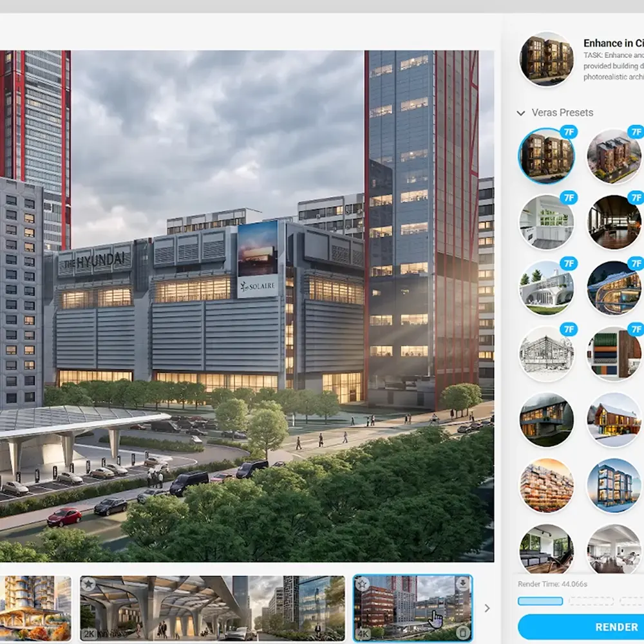Choose the material board swatches preset

[615, 353]
